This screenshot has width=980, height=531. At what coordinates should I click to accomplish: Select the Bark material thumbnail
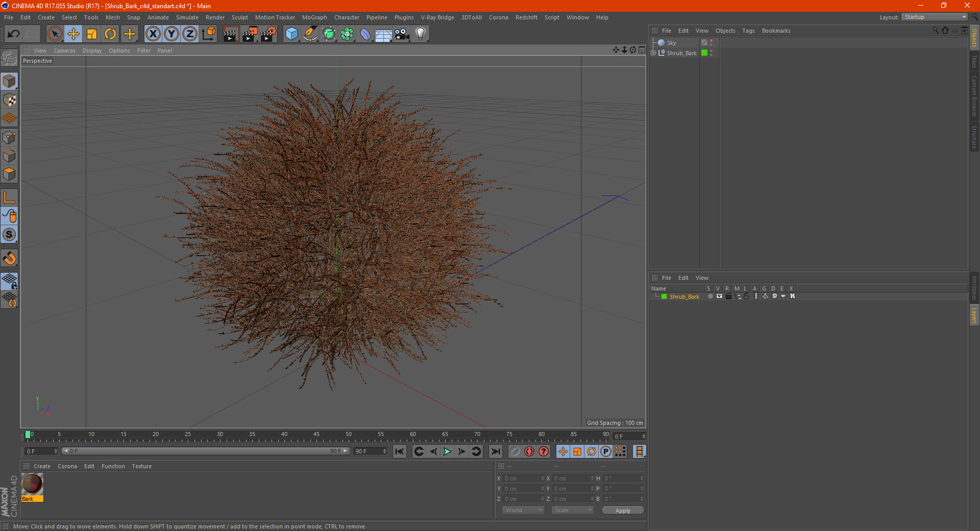32,484
